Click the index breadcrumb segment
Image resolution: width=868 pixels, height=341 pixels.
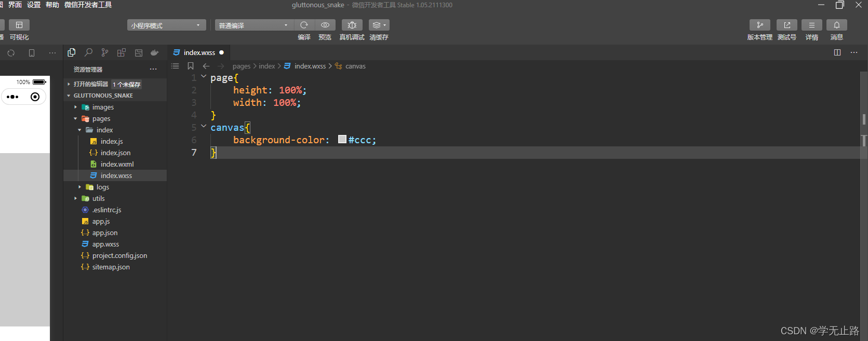[267, 66]
